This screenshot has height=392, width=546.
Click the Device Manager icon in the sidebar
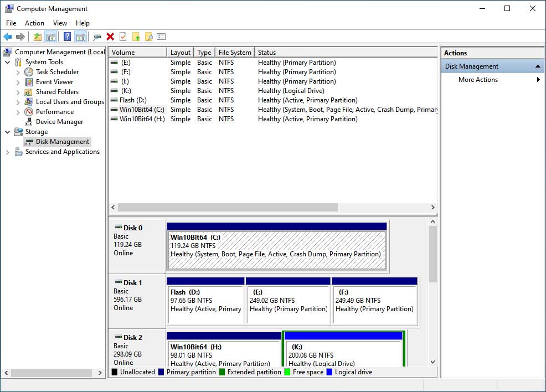tap(28, 121)
